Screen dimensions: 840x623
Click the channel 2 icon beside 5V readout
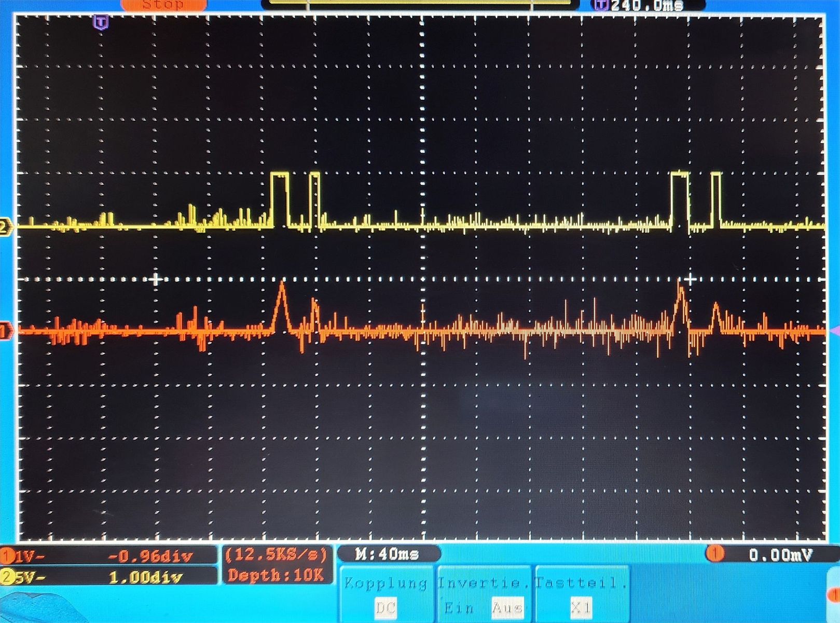pyautogui.click(x=7, y=577)
